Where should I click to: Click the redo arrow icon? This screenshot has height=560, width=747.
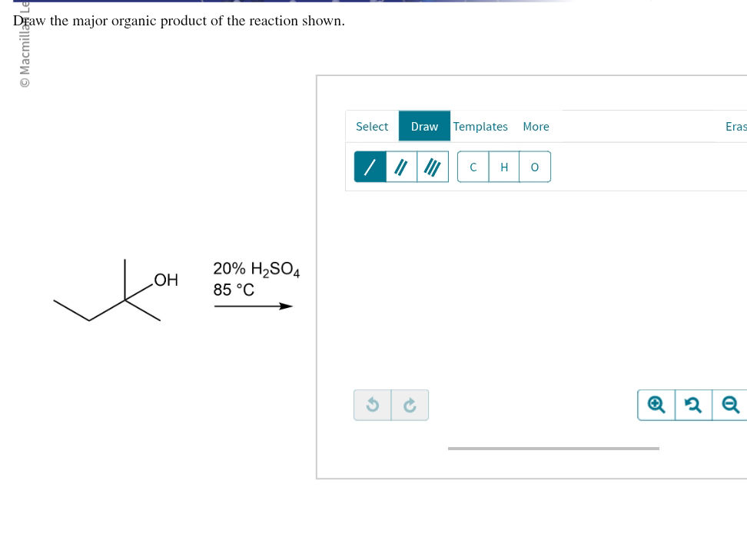410,405
